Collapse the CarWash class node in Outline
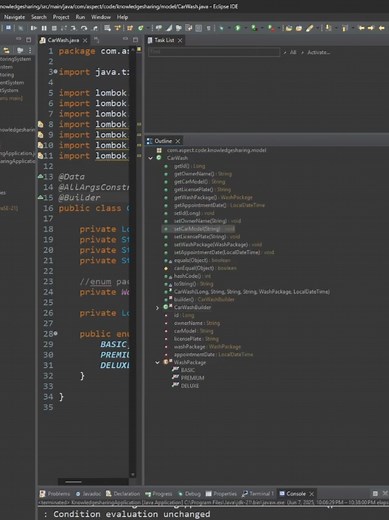Image resolution: width=389 pixels, height=520 pixels. pyautogui.click(x=150, y=158)
